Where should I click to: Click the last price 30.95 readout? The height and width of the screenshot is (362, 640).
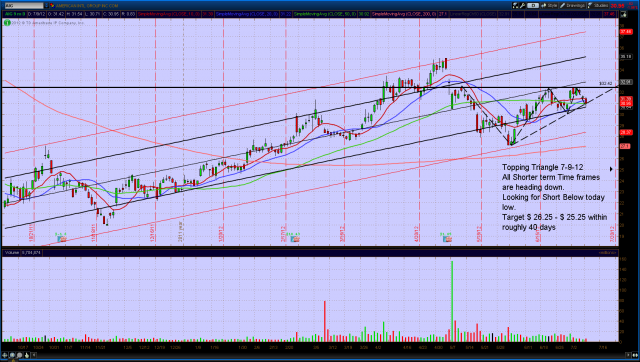[618, 6]
